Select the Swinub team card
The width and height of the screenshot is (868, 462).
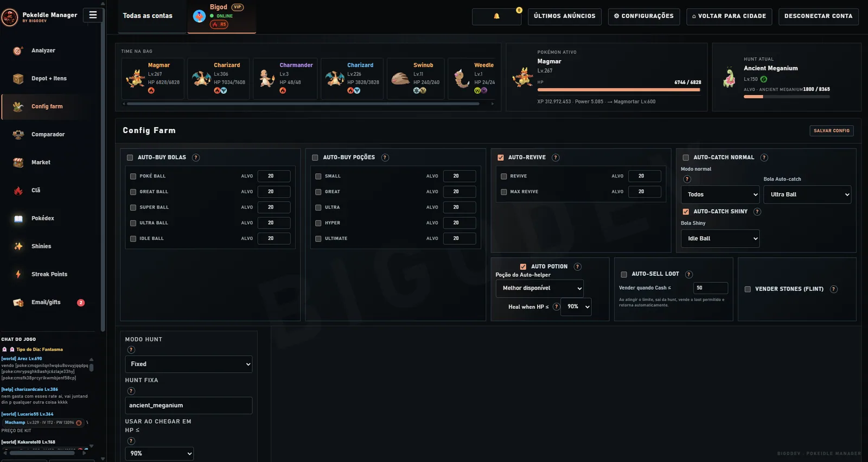(416, 79)
